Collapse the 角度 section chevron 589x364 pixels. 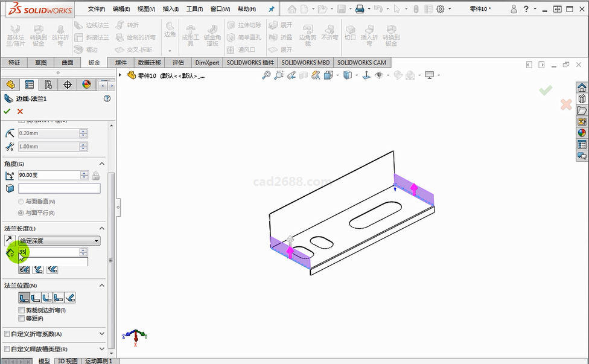pyautogui.click(x=101, y=164)
